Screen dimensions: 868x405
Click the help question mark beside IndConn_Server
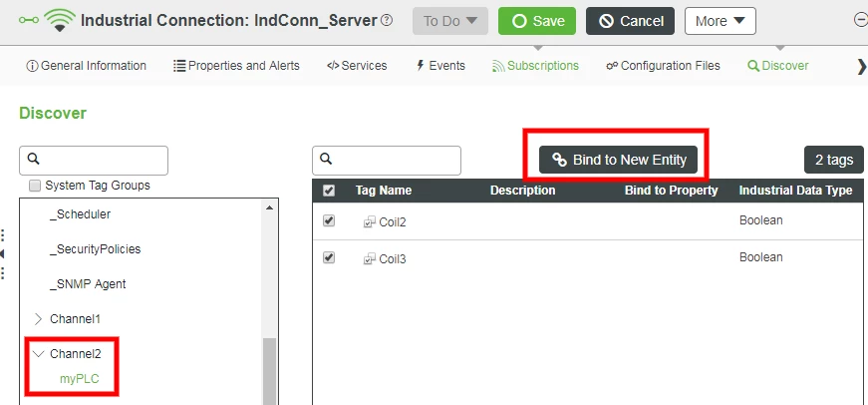387,21
